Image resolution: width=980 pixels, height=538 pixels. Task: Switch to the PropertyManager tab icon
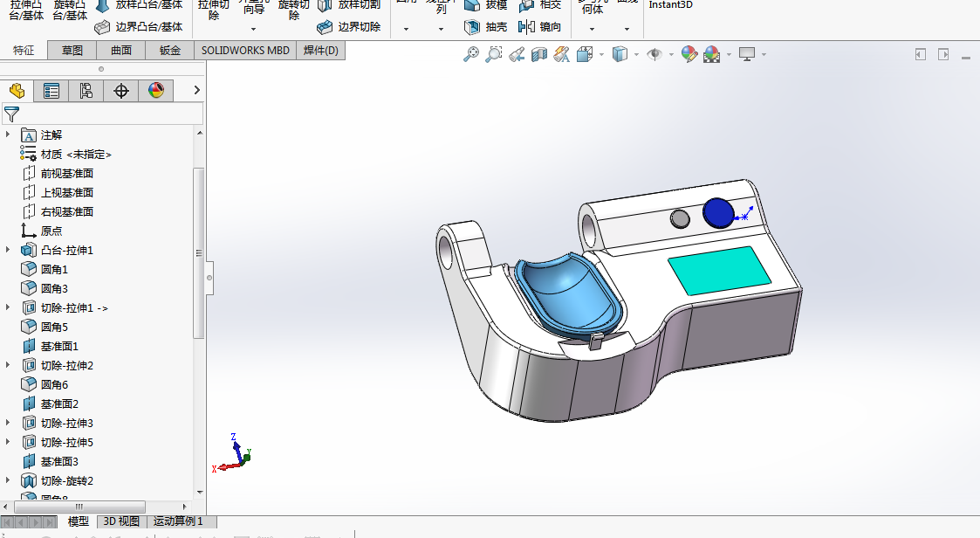(51, 91)
